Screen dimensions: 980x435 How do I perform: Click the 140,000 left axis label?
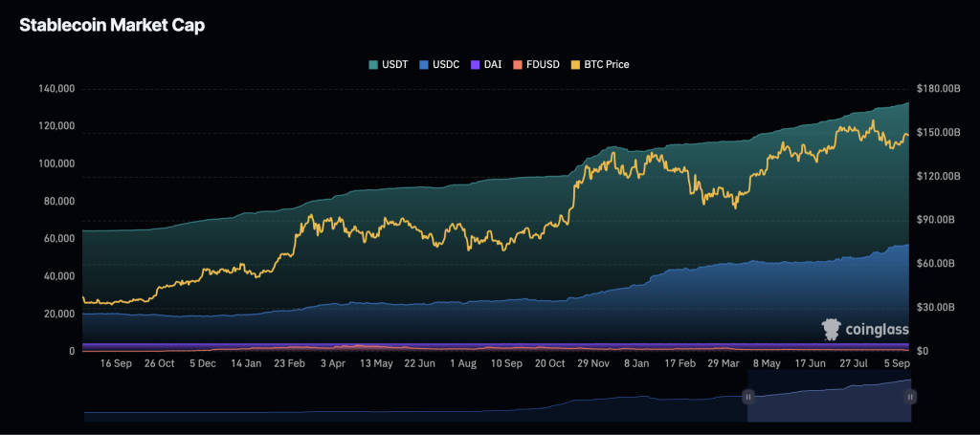click(56, 89)
